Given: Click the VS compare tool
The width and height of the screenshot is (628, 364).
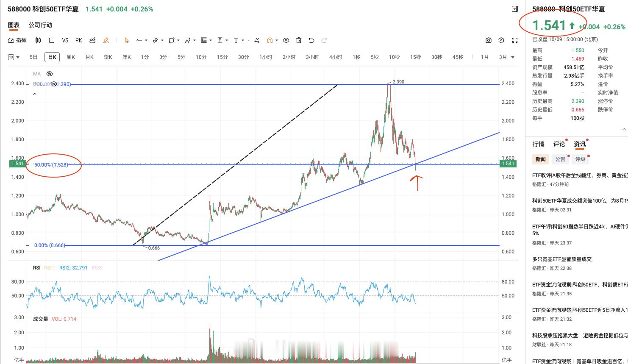Looking at the screenshot, I should point(65,40).
